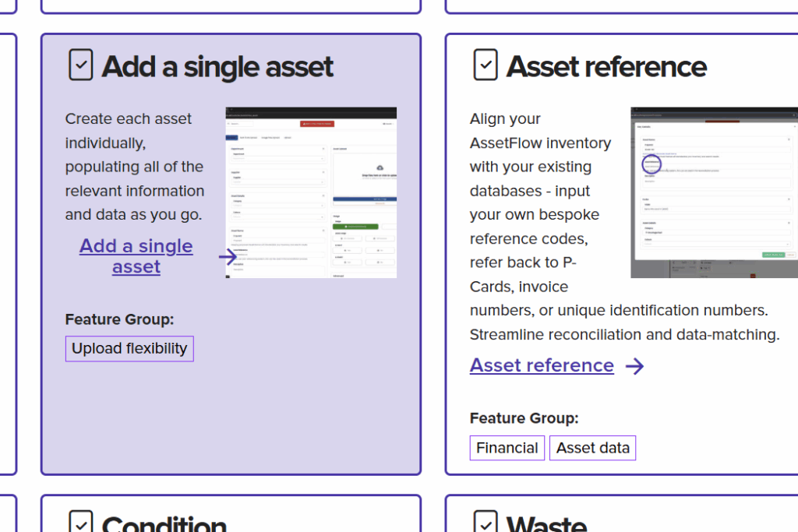This screenshot has width=798, height=532.
Task: Click the checkmark icon beside Asset reference heading
Action: [486, 65]
